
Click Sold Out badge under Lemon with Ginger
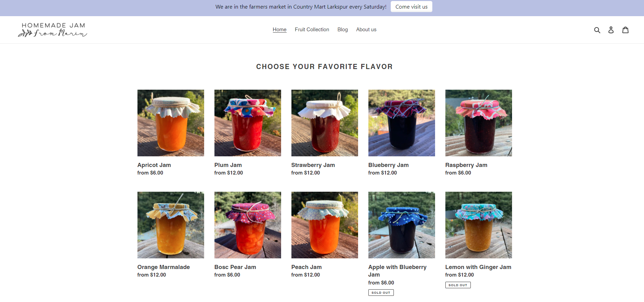[458, 285]
